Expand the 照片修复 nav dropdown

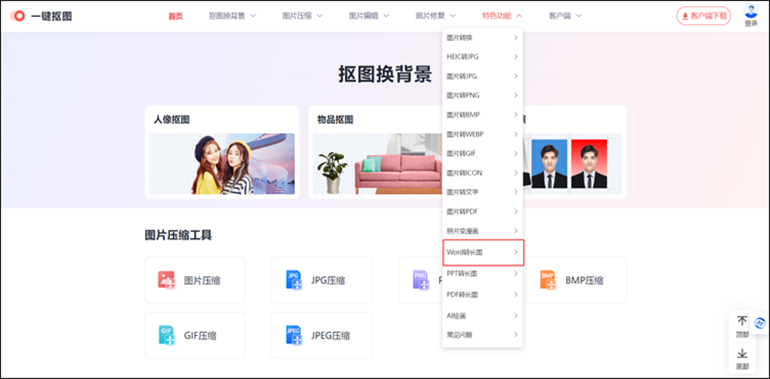click(x=436, y=16)
